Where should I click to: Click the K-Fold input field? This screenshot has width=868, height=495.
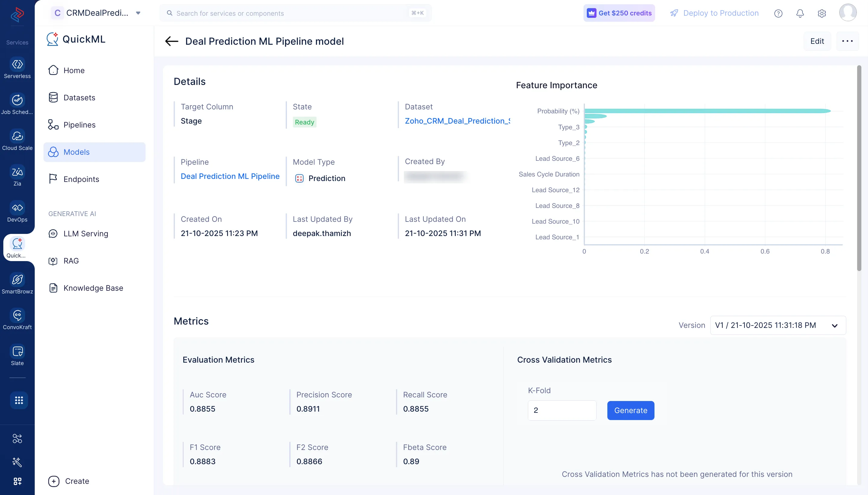561,410
